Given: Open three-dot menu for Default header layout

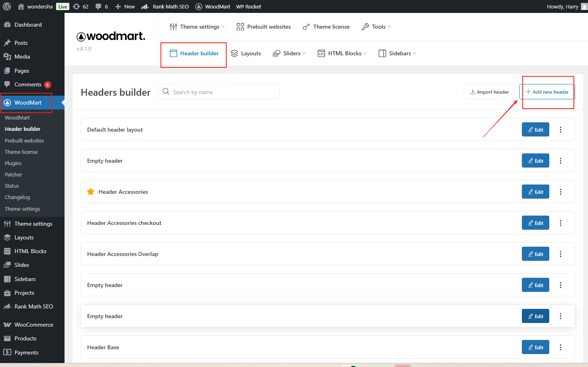Looking at the screenshot, I should click(x=560, y=130).
